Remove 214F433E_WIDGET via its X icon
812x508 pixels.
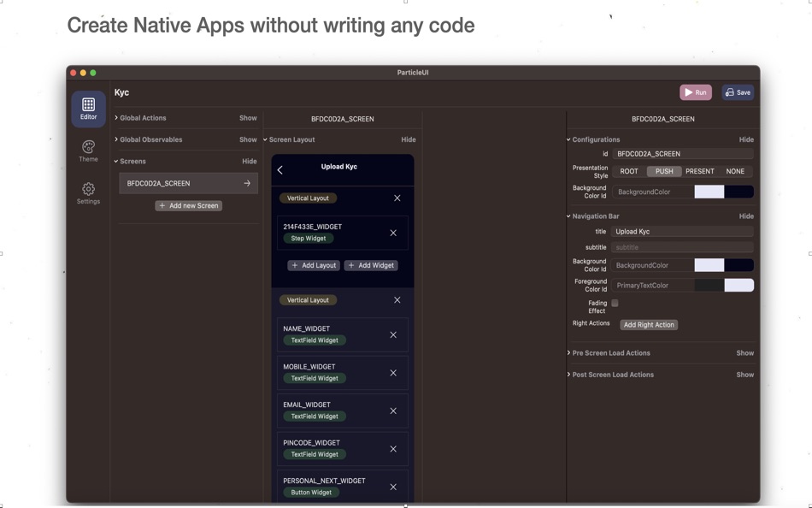coord(393,233)
